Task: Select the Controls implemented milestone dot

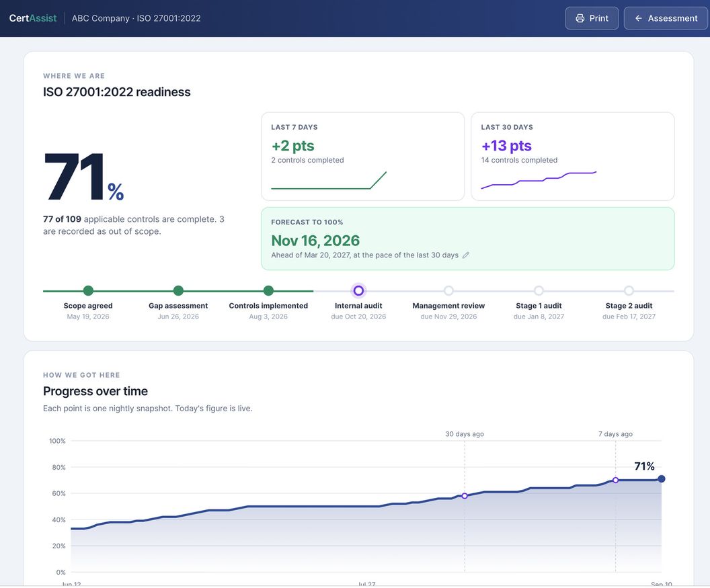Action: pyautogui.click(x=268, y=290)
